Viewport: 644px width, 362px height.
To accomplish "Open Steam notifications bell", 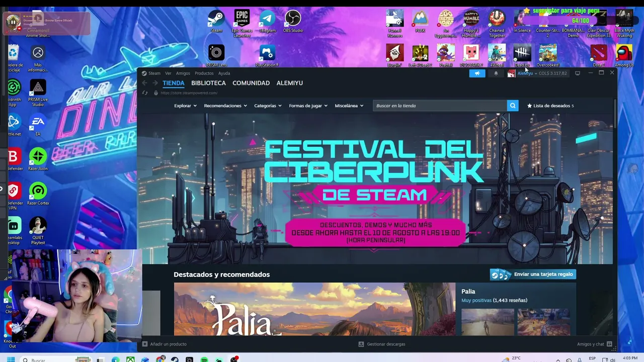I will point(496,73).
